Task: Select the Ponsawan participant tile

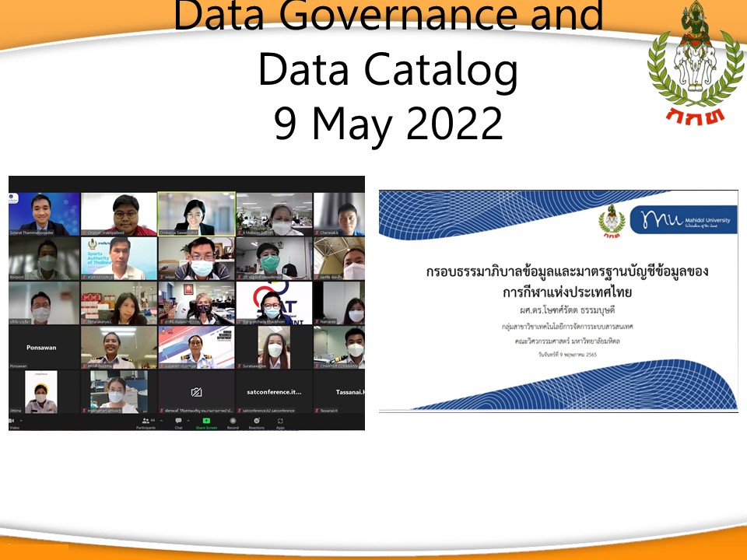Action: (44, 348)
